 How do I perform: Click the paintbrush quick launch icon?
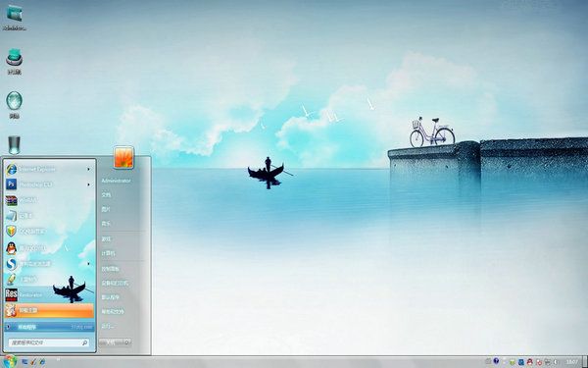[33, 361]
